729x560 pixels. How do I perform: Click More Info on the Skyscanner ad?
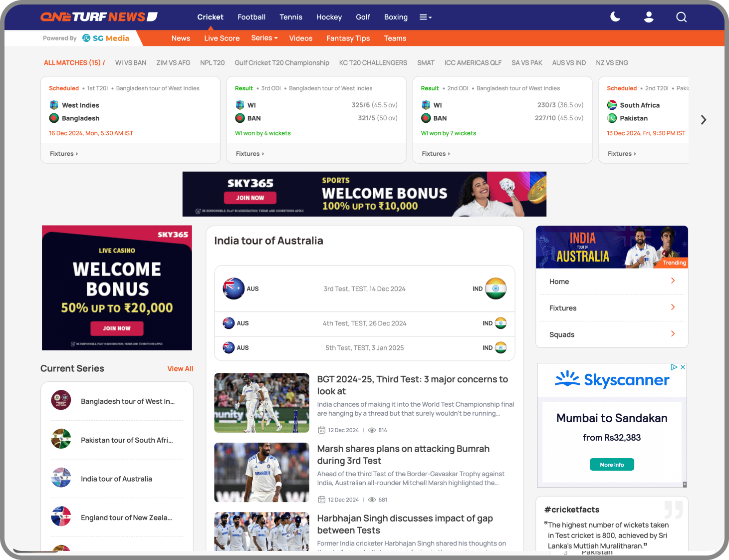(612, 465)
